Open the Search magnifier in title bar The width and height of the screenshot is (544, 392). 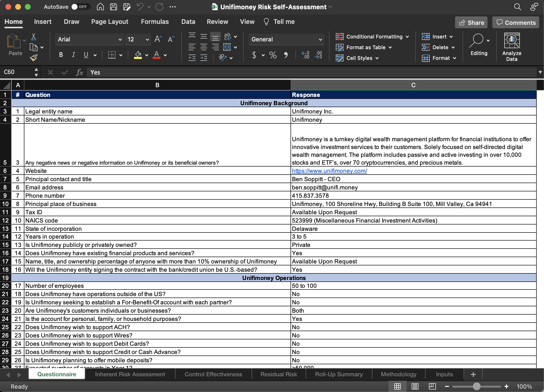click(518, 7)
